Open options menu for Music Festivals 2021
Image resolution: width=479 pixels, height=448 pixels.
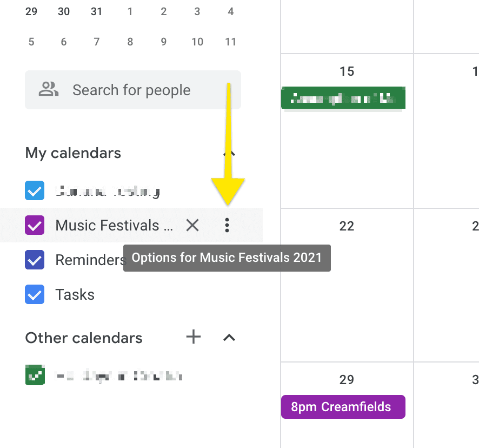227,225
